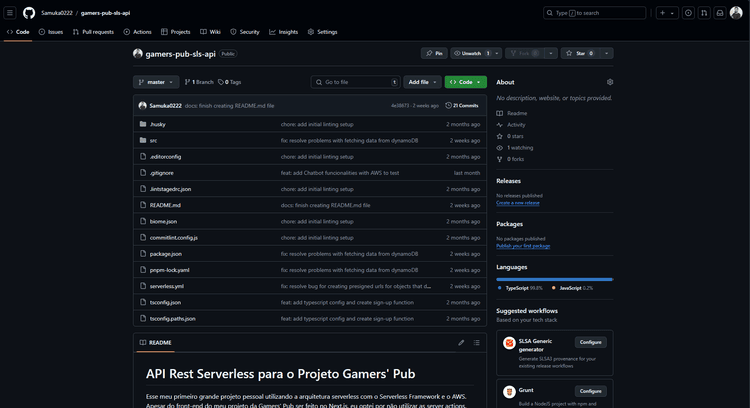750x408 pixels.
Task: Open About section settings gear
Action: click(x=610, y=82)
